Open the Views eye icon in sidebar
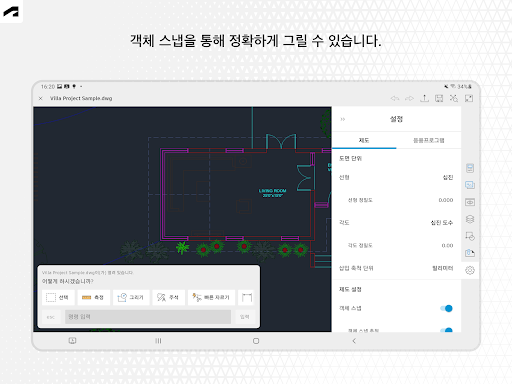Image resolution: width=512 pixels, height=384 pixels. coord(470,202)
